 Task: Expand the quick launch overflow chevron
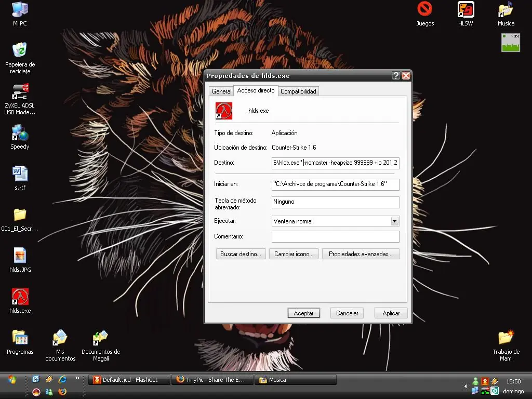(x=77, y=378)
